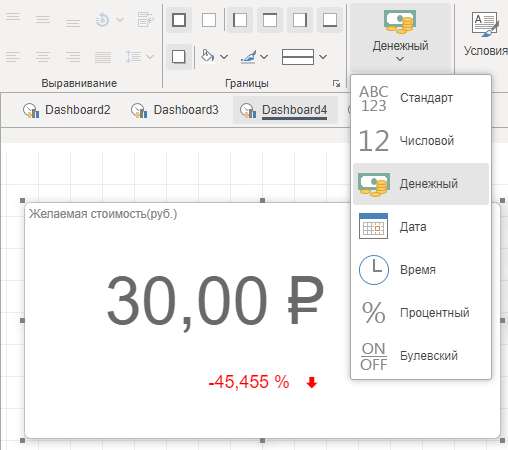The height and width of the screenshot is (450, 508).
Task: Pick the Процентный percent format
Action: tap(421, 313)
